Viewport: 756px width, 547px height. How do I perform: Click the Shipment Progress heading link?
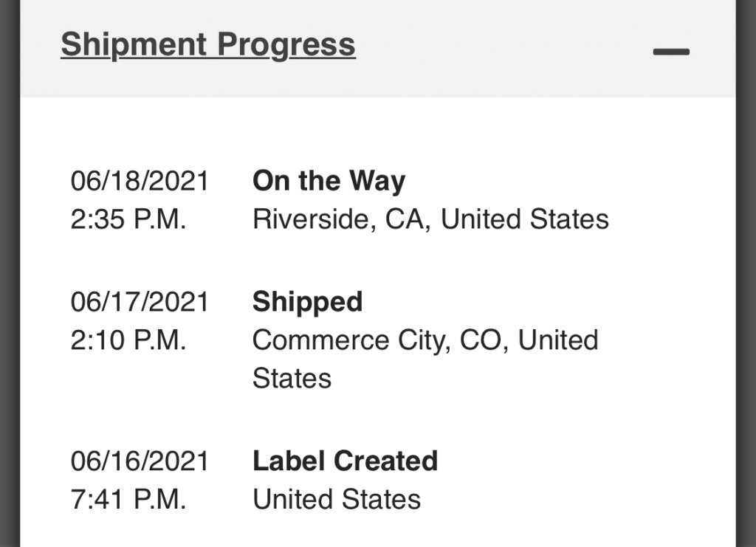[207, 44]
